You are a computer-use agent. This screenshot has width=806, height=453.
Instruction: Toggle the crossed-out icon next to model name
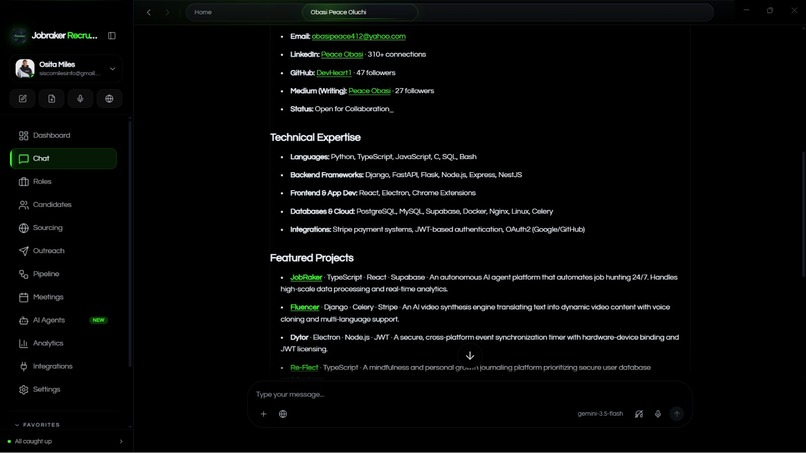coord(638,414)
